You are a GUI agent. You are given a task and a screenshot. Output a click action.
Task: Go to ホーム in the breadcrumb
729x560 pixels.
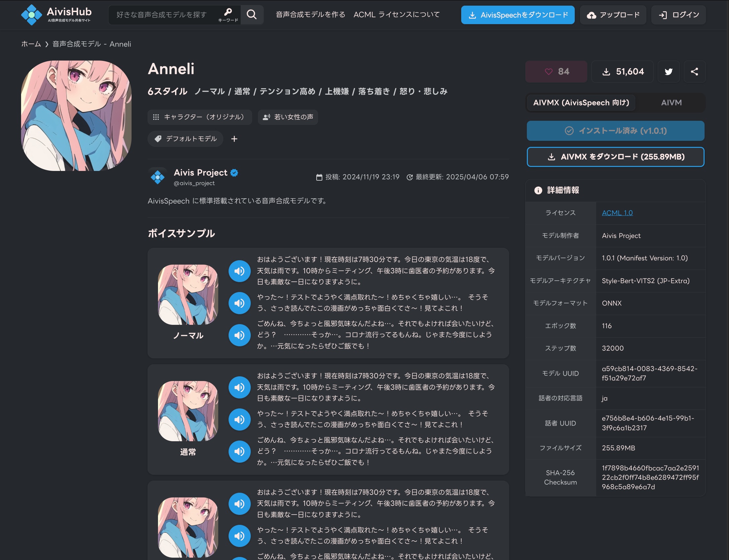31,44
